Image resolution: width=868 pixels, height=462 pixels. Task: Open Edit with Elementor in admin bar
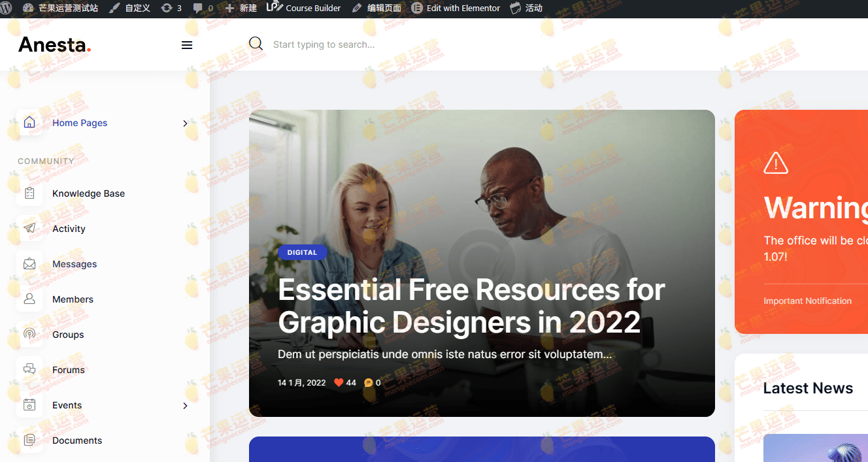click(456, 8)
